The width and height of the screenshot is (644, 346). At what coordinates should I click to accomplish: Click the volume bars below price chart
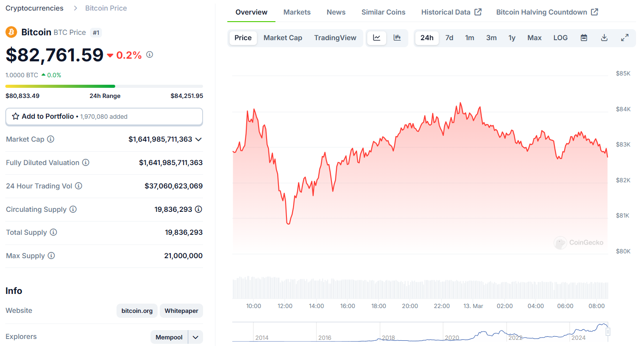420,288
